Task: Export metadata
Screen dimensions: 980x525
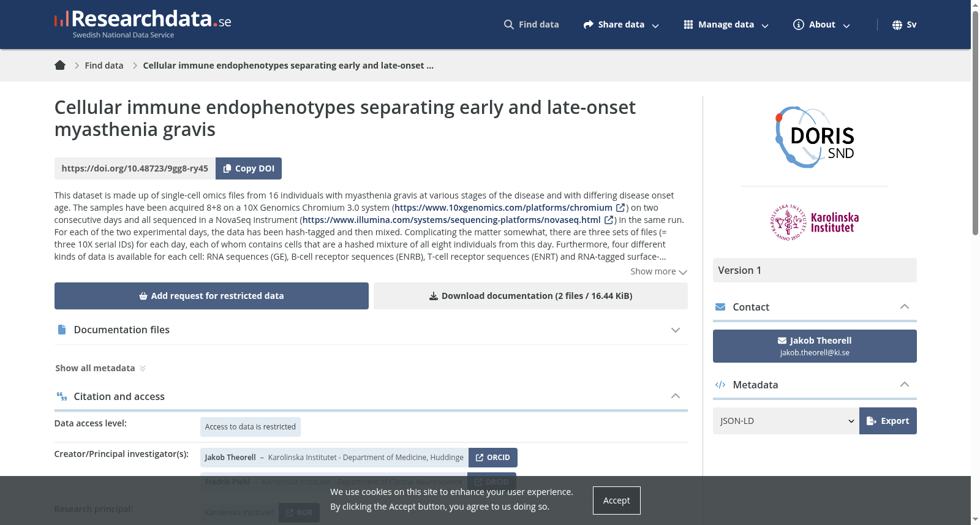Action: click(x=888, y=421)
